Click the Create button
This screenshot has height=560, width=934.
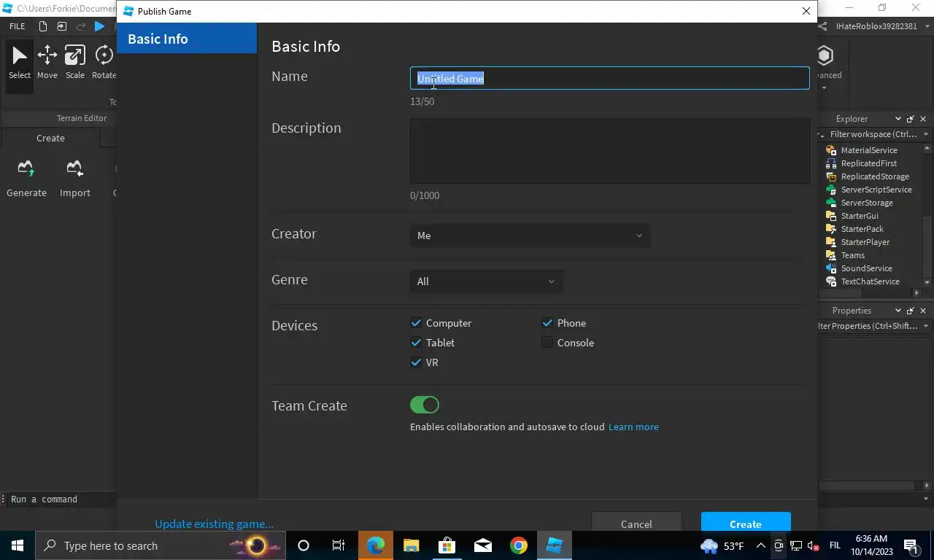point(746,524)
